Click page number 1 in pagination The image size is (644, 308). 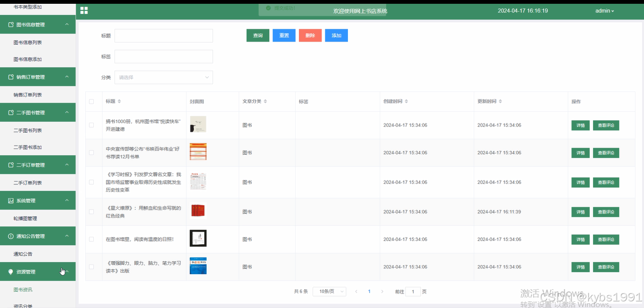(369, 291)
